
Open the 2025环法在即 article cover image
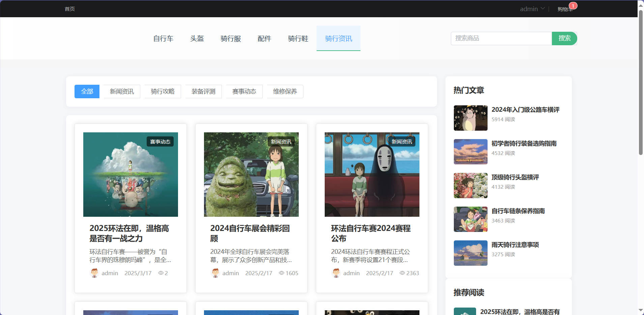[130, 175]
